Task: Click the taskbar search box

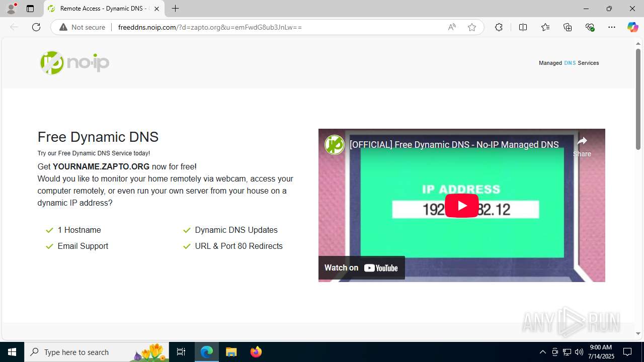Action: tap(97, 352)
